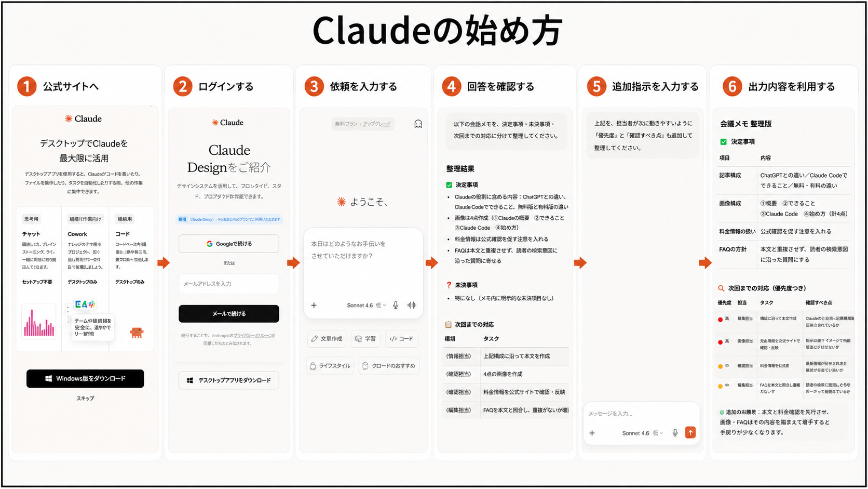
Task: Click the 画像構成 row label
Action: point(730,204)
